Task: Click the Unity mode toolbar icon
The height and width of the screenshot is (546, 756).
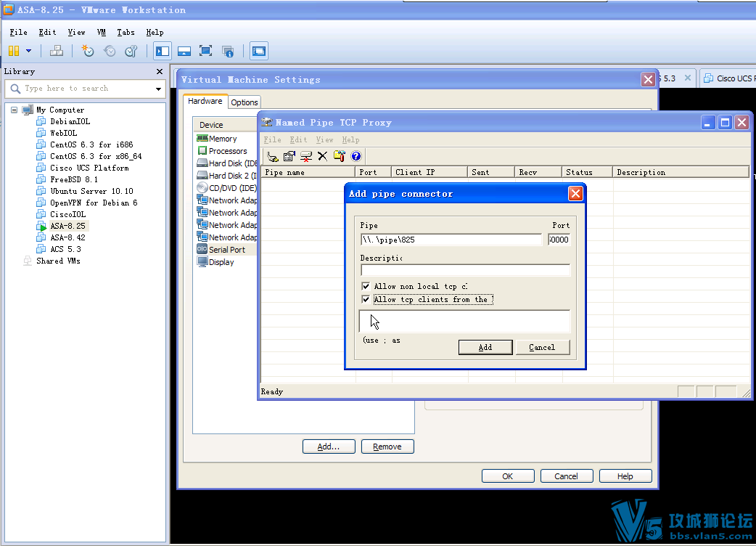Action: [228, 51]
